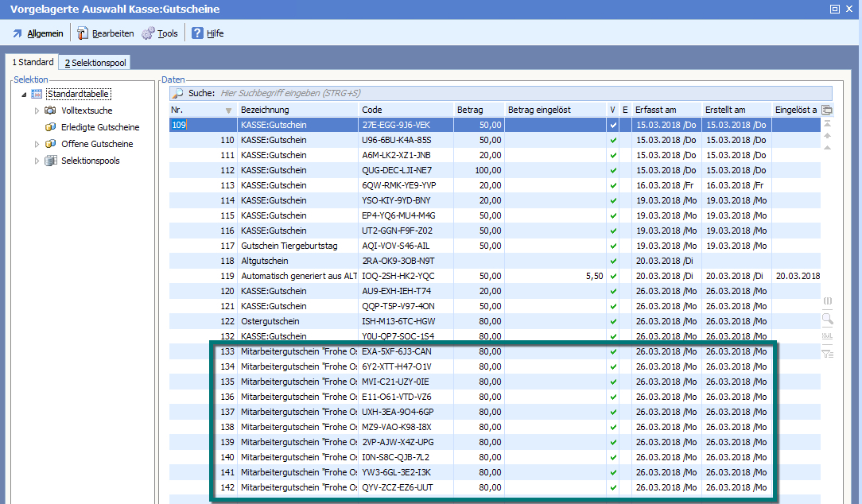Click the binoculars icon next to Volltextsuche
Image resolution: width=862 pixels, height=504 pixels.
(x=51, y=110)
